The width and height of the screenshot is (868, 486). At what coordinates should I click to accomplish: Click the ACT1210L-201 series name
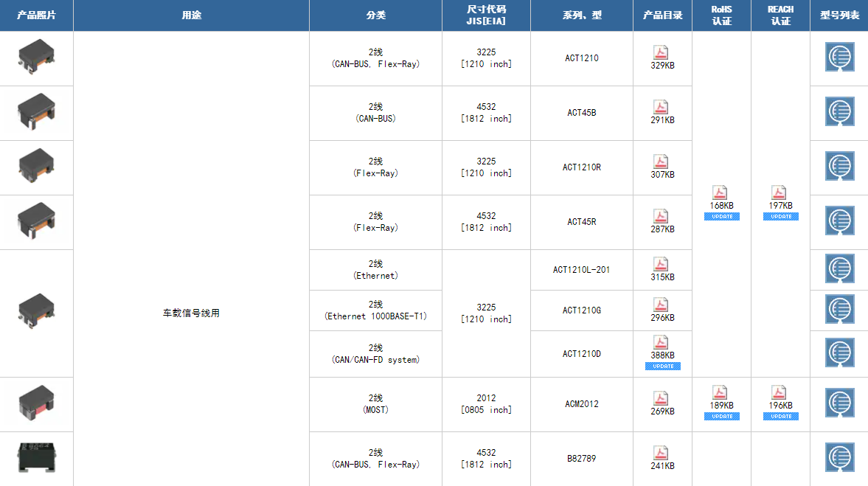(581, 270)
